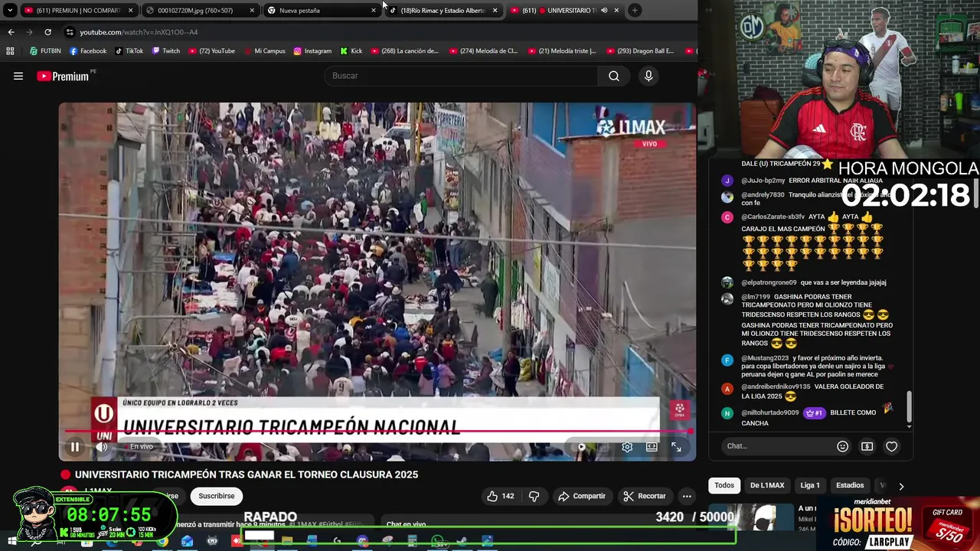980x551 pixels.
Task: Open TikTok bookmark
Action: click(x=129, y=51)
